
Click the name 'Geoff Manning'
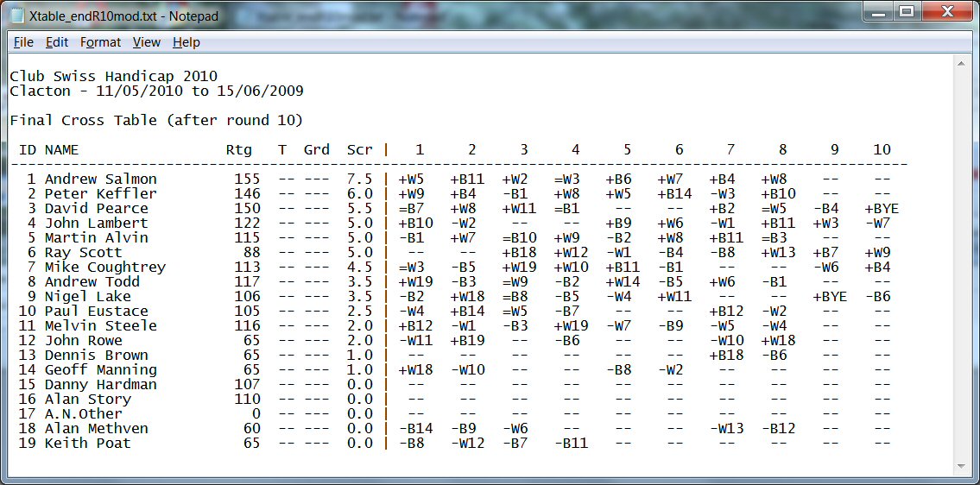coord(101,370)
